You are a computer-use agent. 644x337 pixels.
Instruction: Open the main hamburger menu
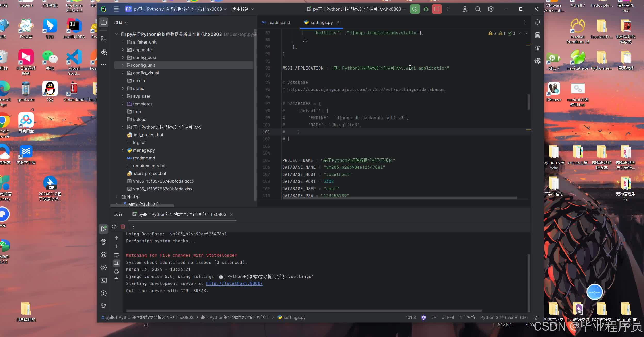click(116, 9)
